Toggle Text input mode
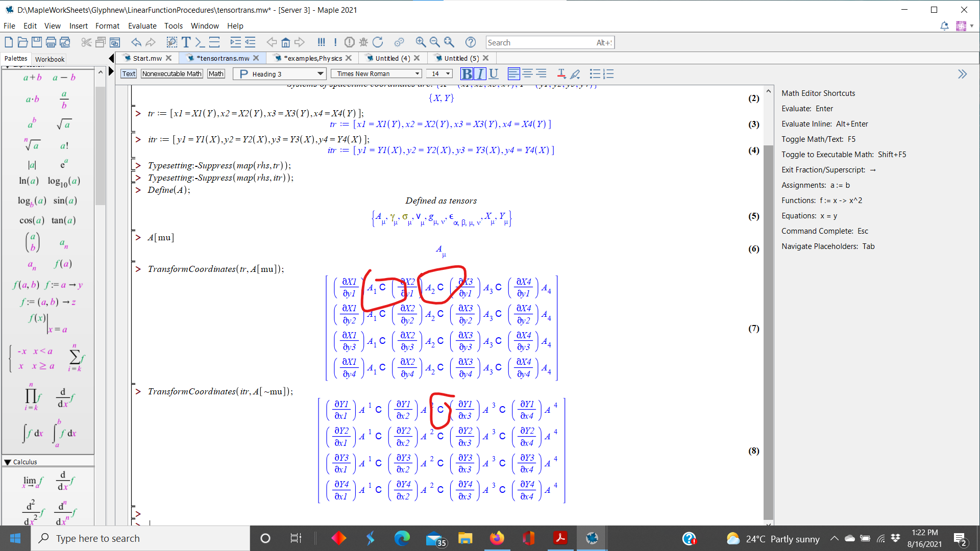The height and width of the screenshot is (551, 980). point(129,74)
